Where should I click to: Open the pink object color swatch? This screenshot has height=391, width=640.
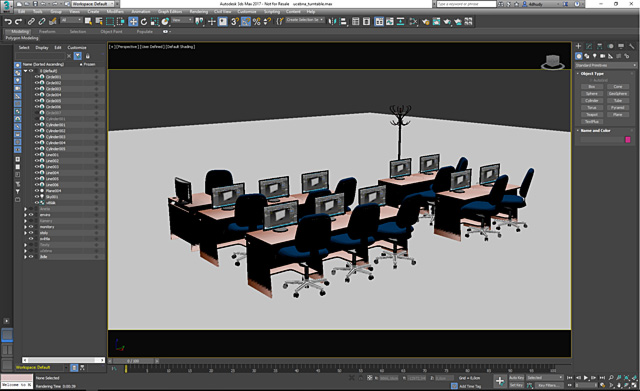[x=628, y=140]
